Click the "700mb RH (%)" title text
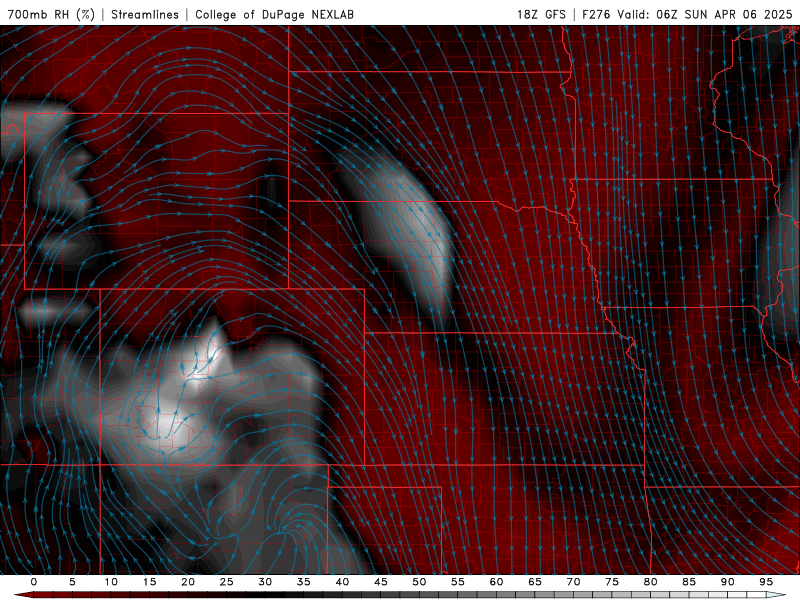This screenshot has height=600, width=800. tap(51, 14)
